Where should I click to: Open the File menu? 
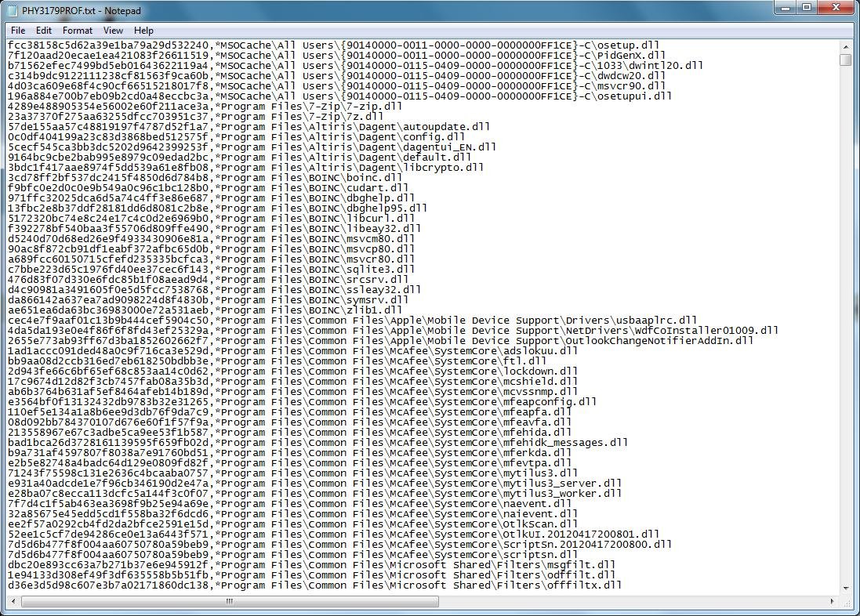click(18, 30)
